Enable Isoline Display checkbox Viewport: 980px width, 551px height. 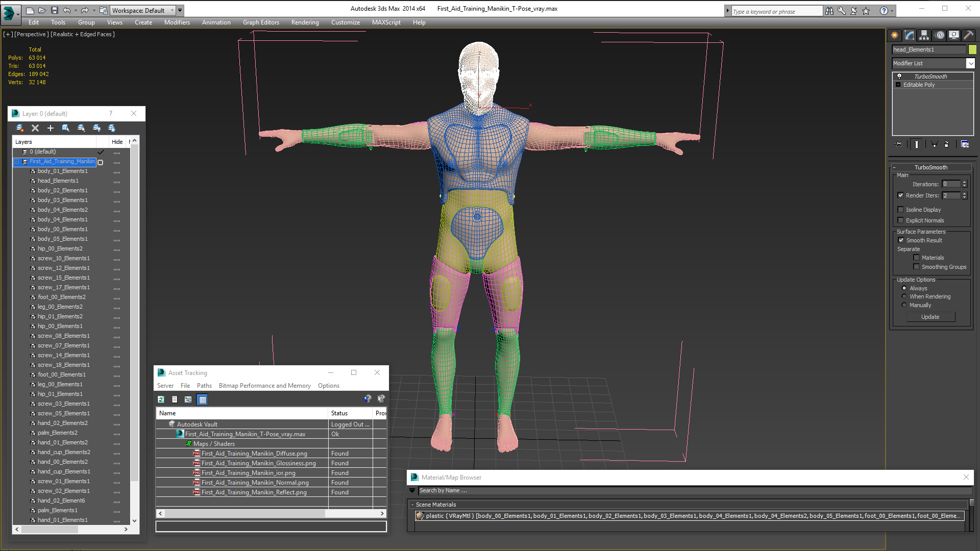click(x=901, y=210)
